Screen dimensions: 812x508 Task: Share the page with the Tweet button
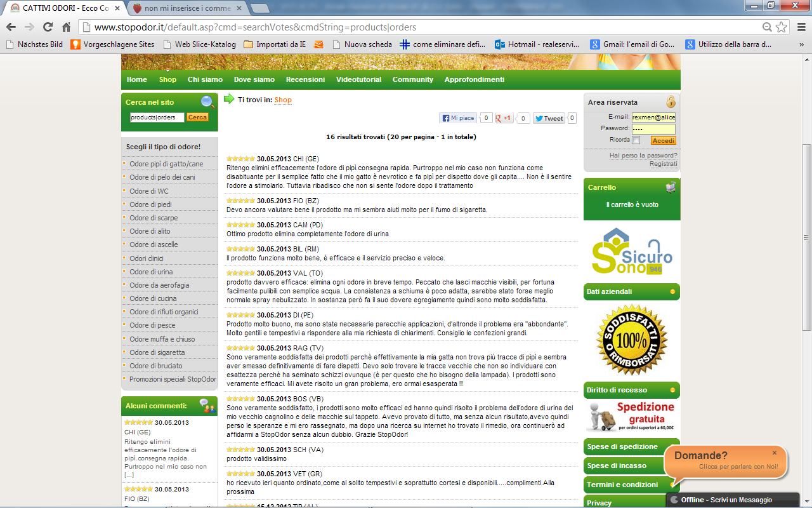tap(549, 118)
